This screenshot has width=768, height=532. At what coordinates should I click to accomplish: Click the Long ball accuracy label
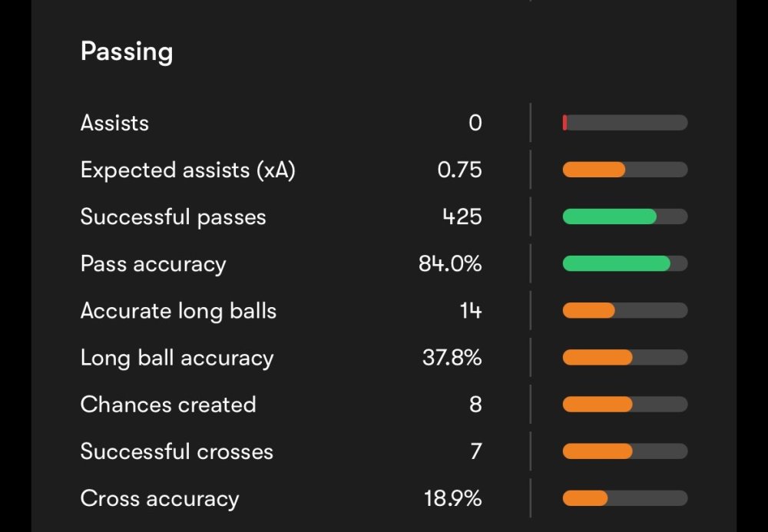[x=177, y=358]
